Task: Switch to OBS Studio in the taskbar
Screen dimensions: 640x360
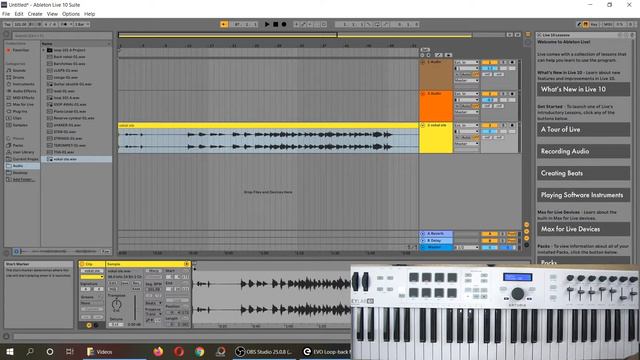Action: [x=264, y=351]
